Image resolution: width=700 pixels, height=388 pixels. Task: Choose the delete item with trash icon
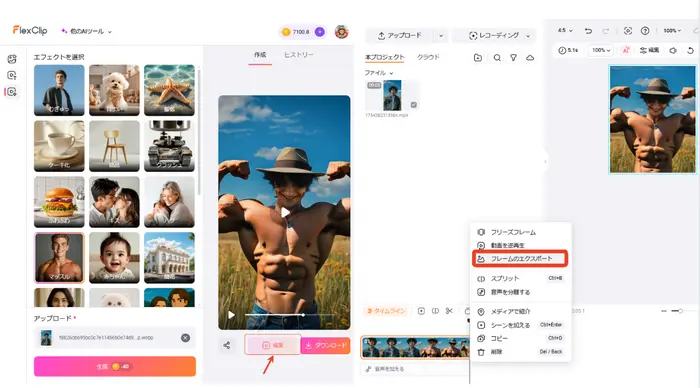pyautogui.click(x=521, y=352)
